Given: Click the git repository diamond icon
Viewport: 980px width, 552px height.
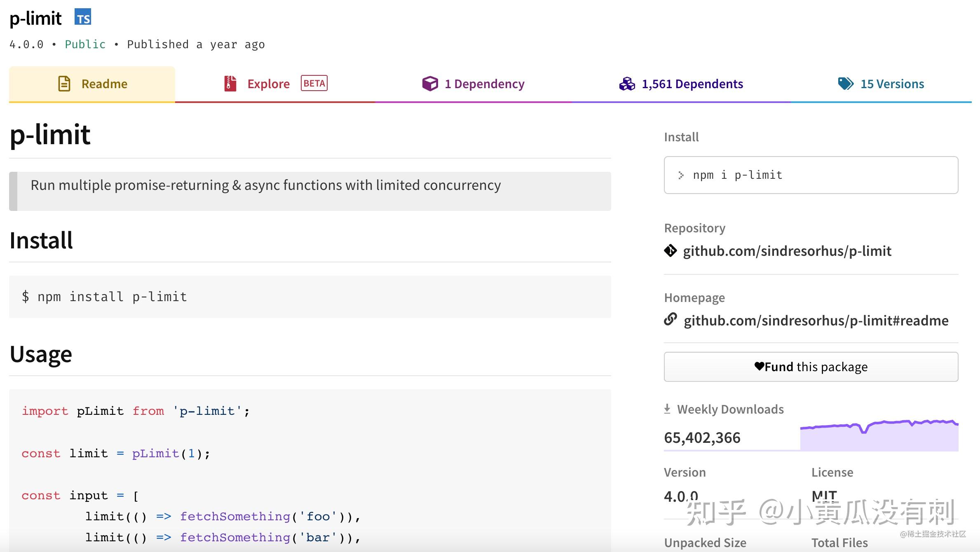Looking at the screenshot, I should [x=671, y=250].
